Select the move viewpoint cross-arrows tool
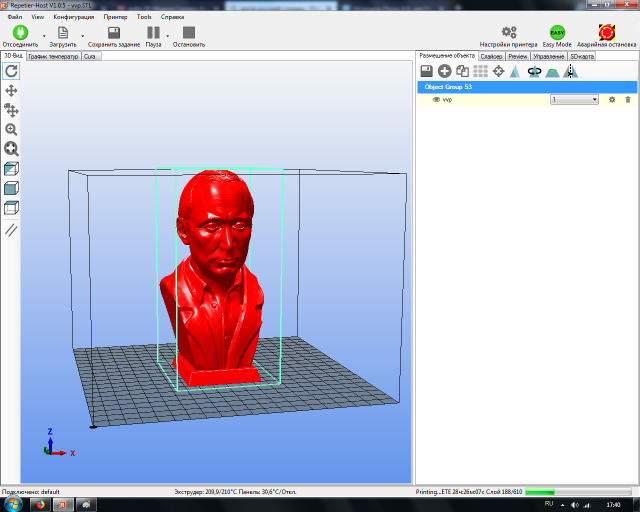The image size is (640, 512). click(x=11, y=91)
